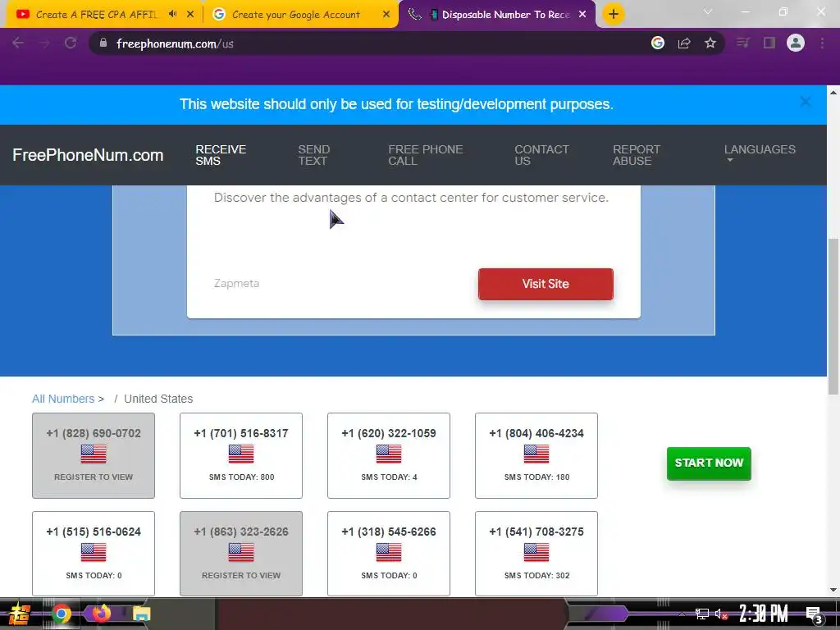Click 'United States' breadcrumb text

pyautogui.click(x=158, y=399)
